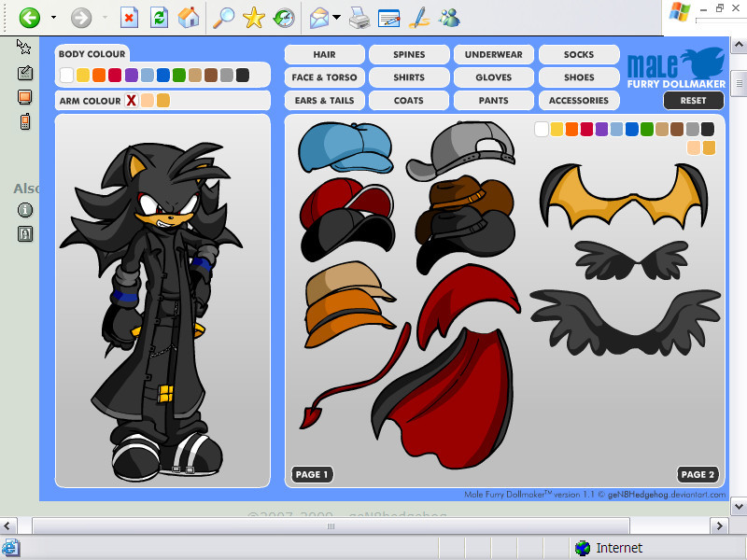This screenshot has width=747, height=560.
Task: Select the grey backwards baseball cap
Action: [x=460, y=150]
